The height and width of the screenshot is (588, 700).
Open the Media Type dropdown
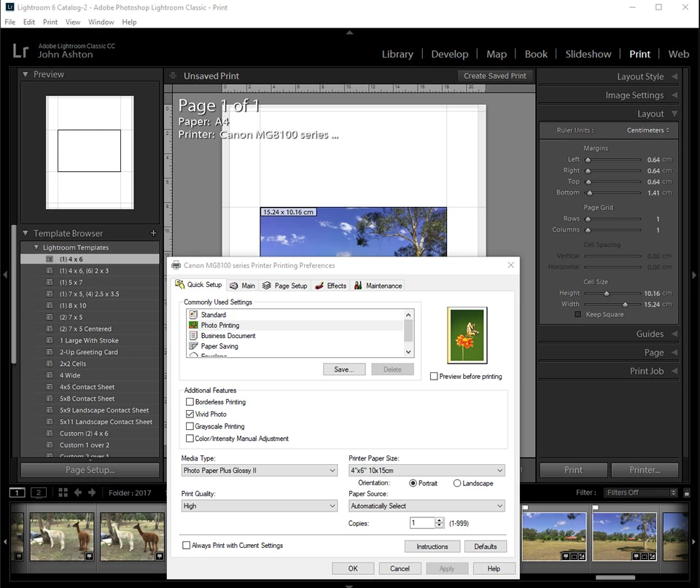coord(260,470)
